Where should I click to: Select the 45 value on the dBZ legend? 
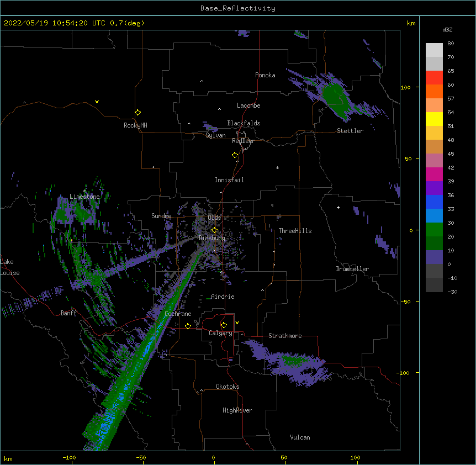click(451, 154)
